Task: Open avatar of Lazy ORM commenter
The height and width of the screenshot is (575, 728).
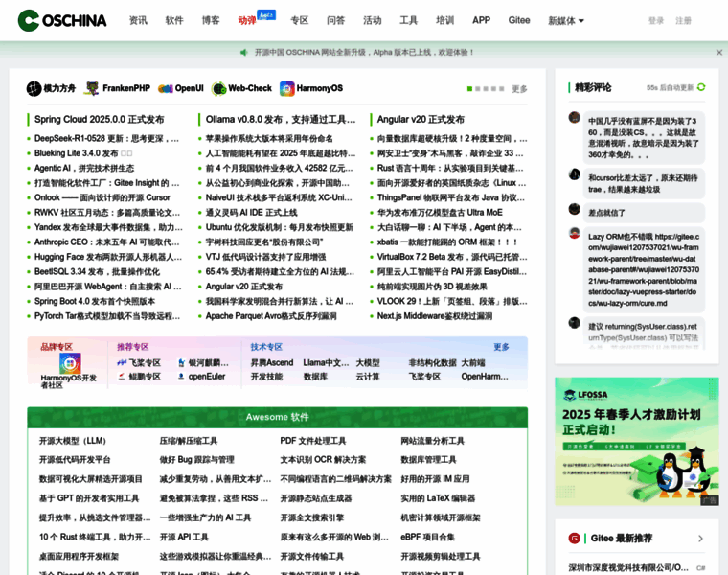Action: [575, 233]
